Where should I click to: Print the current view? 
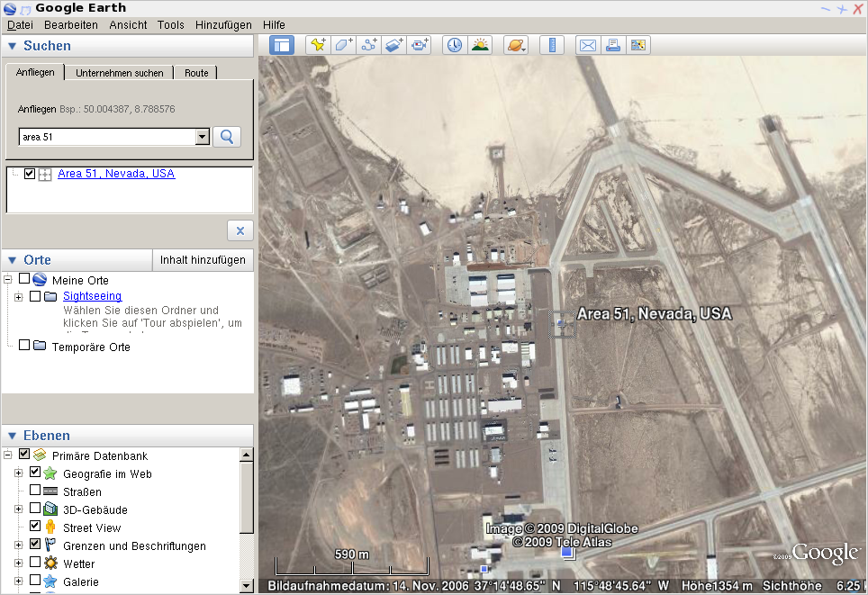point(613,45)
